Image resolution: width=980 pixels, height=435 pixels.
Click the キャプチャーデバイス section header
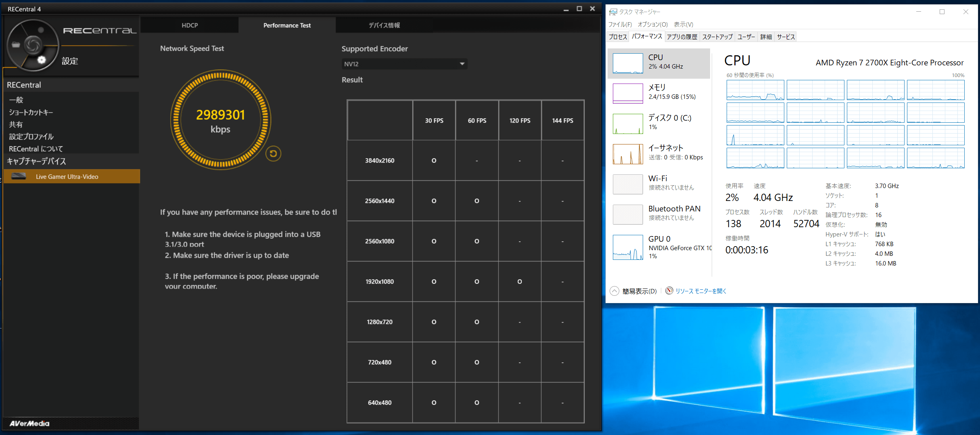tap(36, 161)
